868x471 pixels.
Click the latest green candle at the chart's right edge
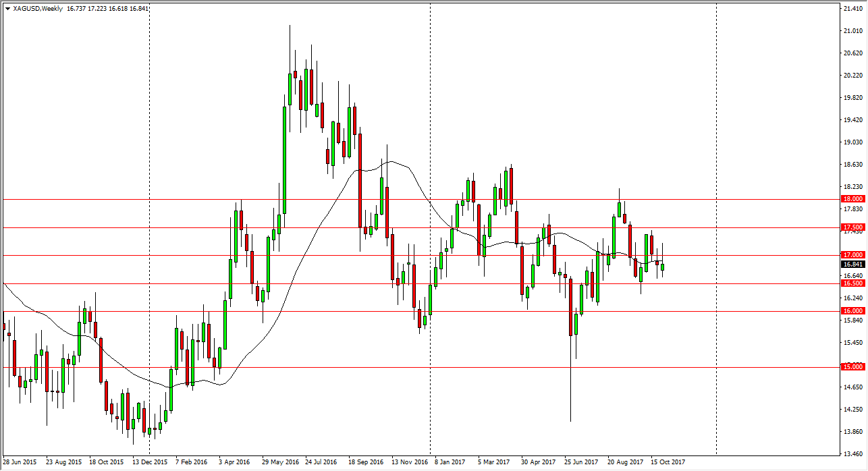pyautogui.click(x=663, y=267)
